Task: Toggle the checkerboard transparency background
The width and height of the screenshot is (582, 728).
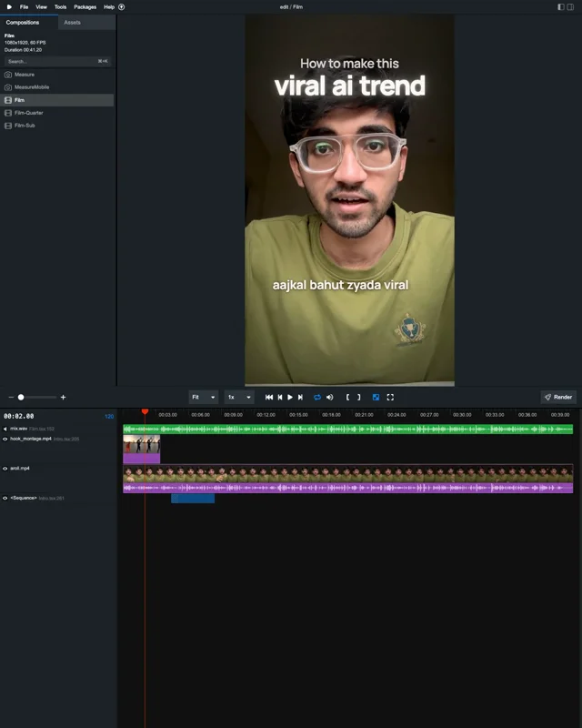Action: coord(376,398)
